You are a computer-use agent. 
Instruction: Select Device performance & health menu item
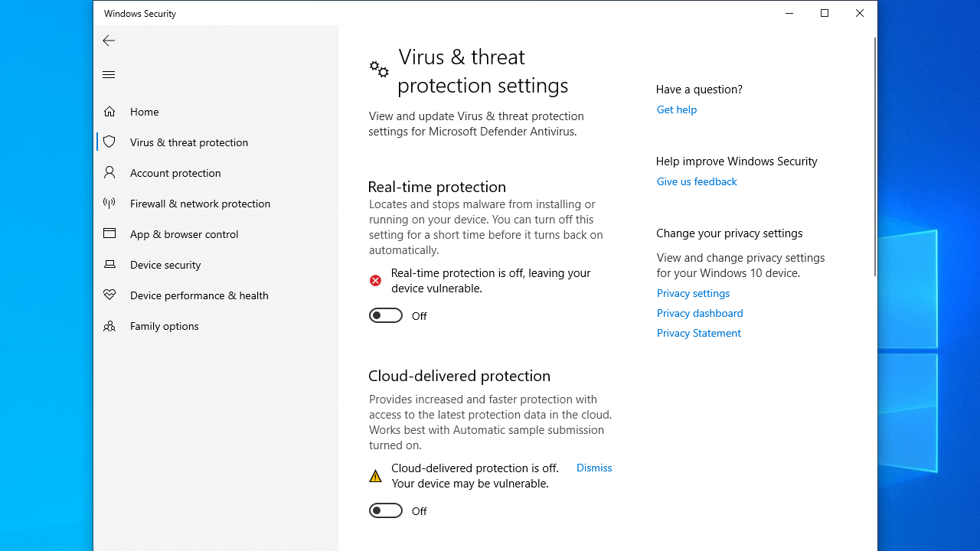tap(199, 295)
